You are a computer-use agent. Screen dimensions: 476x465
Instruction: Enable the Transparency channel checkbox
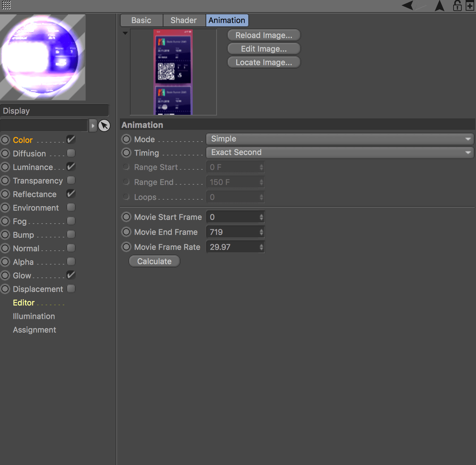pos(71,180)
